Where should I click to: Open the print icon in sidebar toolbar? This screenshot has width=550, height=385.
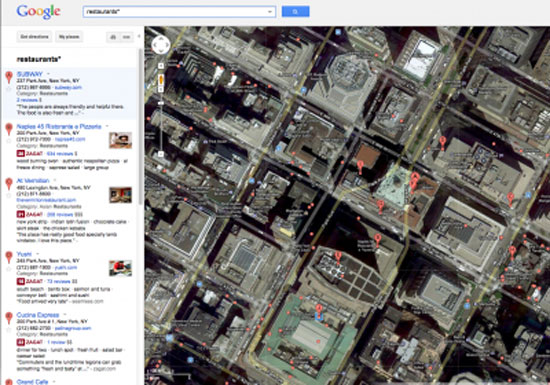pos(113,37)
